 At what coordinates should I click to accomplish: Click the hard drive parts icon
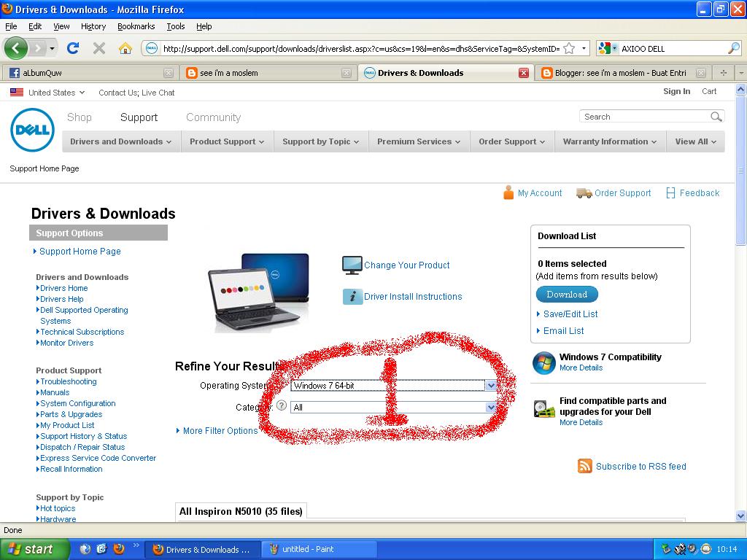pos(544,409)
